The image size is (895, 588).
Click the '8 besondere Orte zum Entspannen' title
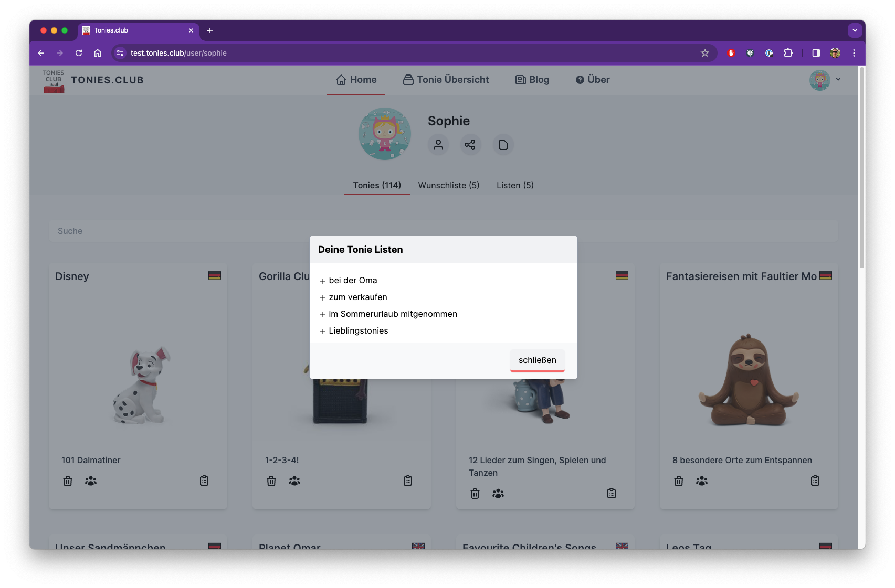pyautogui.click(x=742, y=460)
